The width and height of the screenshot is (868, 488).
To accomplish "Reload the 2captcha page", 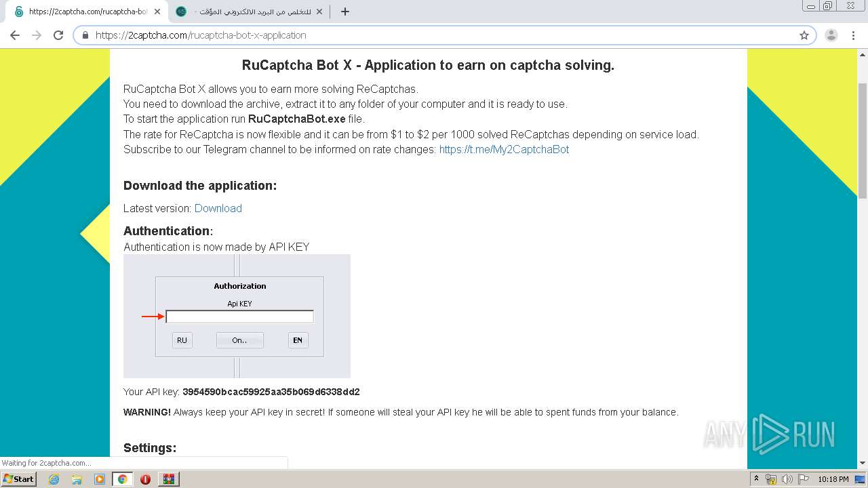I will click(58, 35).
